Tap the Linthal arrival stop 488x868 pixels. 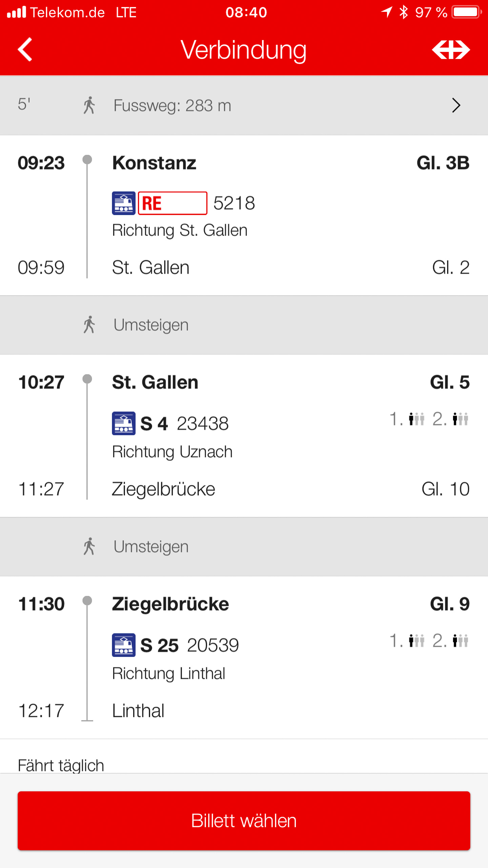(138, 711)
